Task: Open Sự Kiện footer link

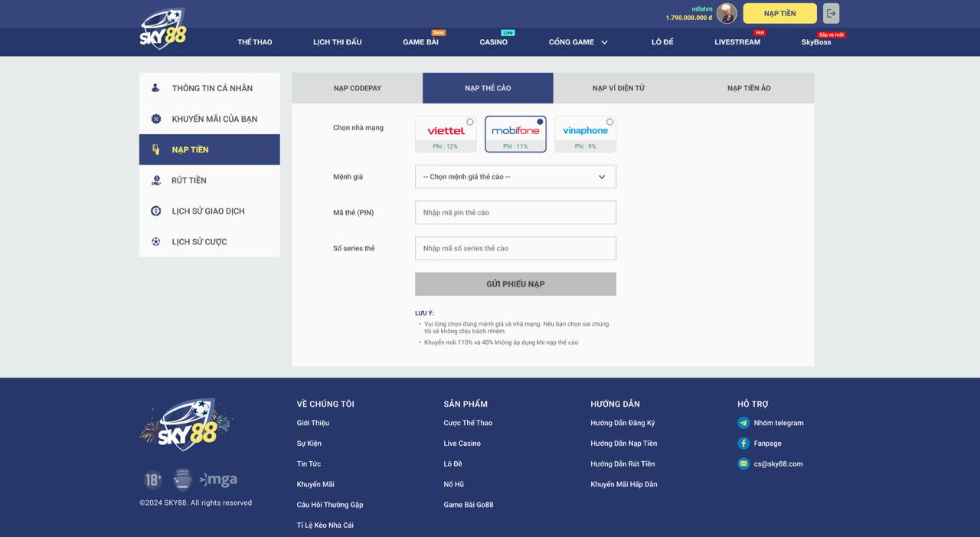Action: coord(309,443)
